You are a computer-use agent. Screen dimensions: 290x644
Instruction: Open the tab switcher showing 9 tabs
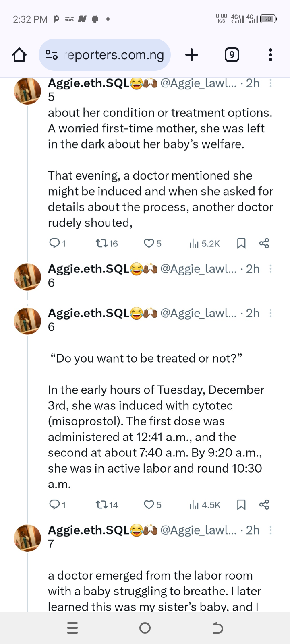pos(232,55)
